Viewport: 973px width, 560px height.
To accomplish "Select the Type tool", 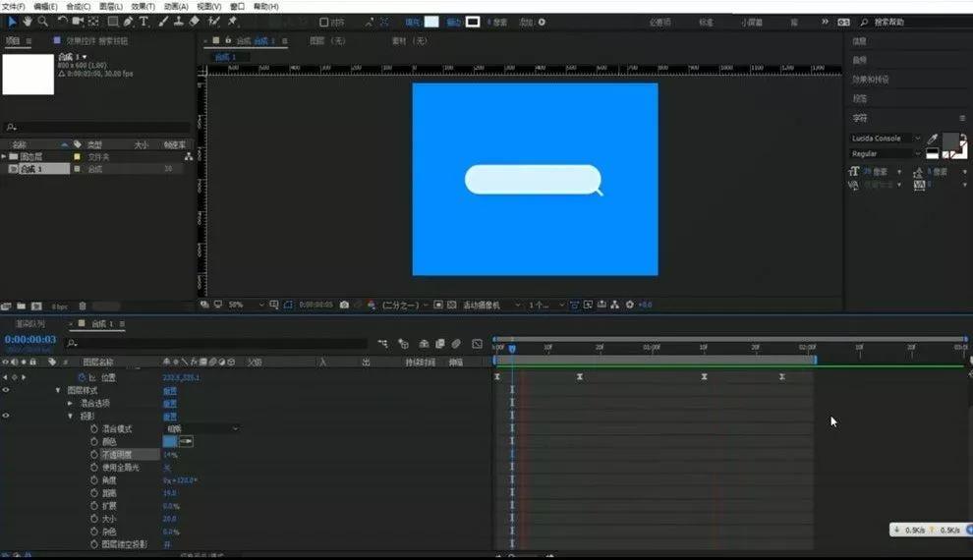I will click(143, 22).
